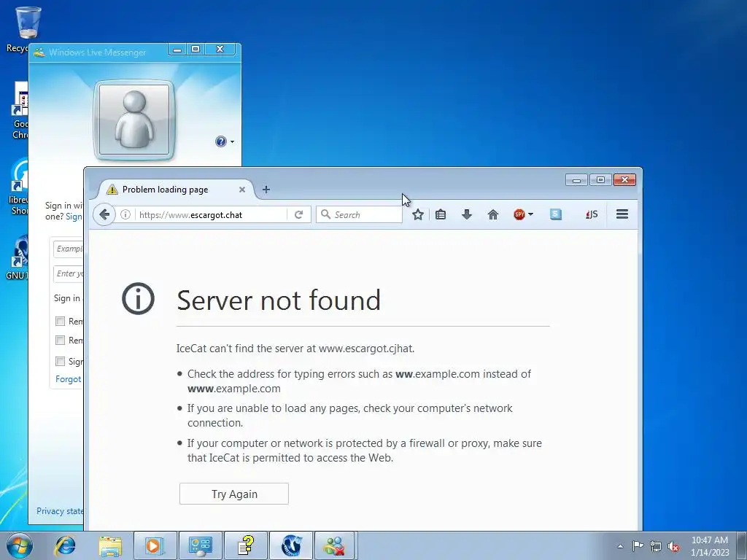Screen dimensions: 747x560
Task: Switch to IceCat via its taskbar icon
Action: pyautogui.click(x=291, y=545)
